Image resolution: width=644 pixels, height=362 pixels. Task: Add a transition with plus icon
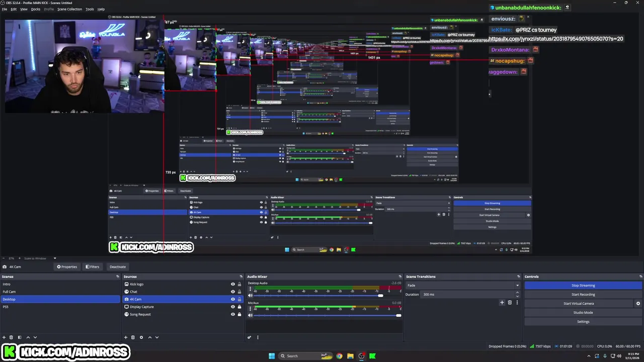tap(502, 303)
